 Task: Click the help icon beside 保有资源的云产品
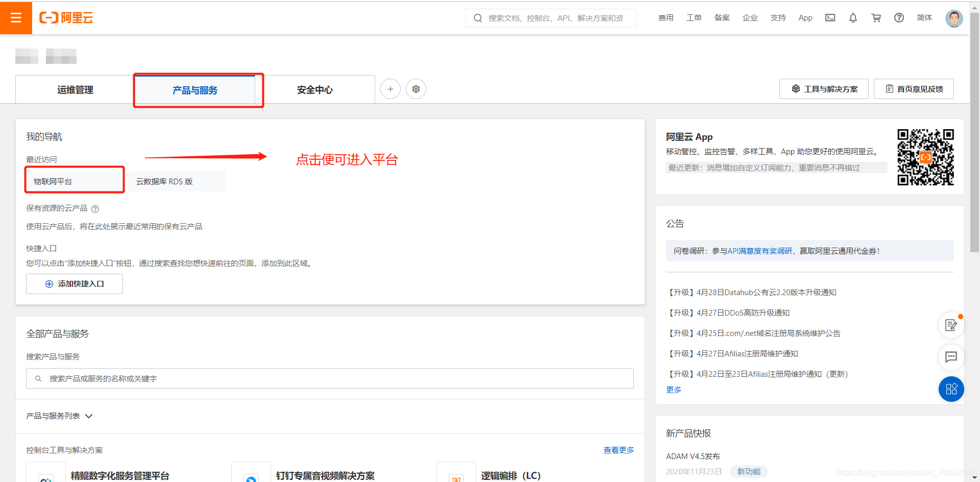pos(95,209)
